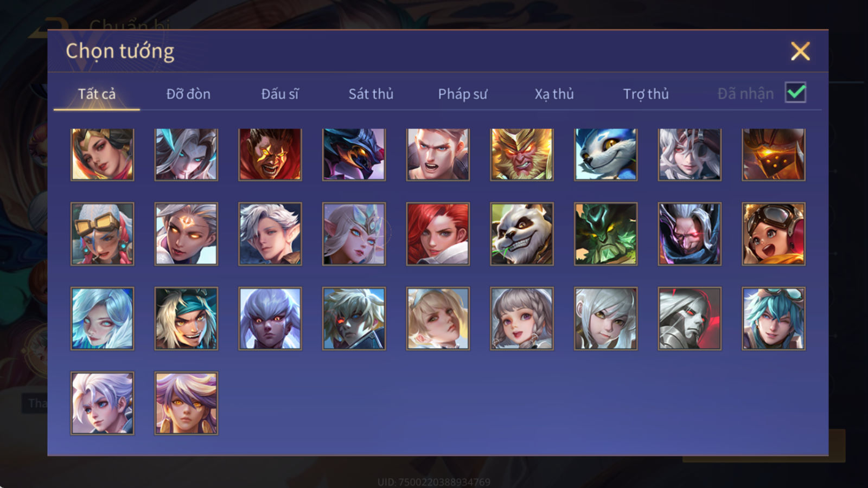This screenshot has height=488, width=868.
Task: Choose the blonde girl with blue headband
Action: tap(438, 318)
